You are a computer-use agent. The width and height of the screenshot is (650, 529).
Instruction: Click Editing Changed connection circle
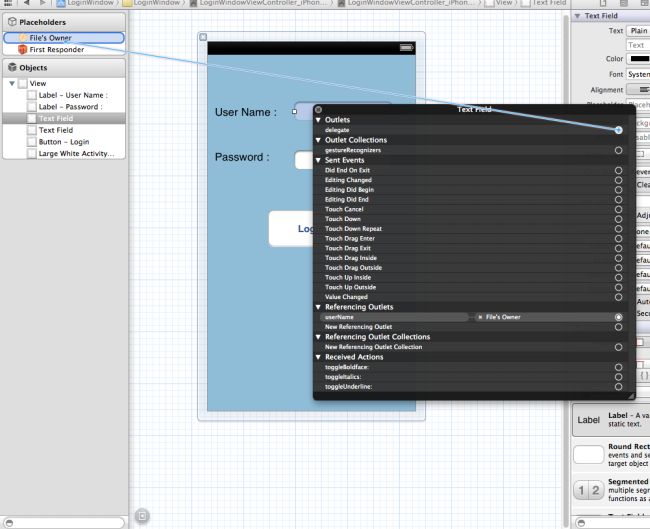pyautogui.click(x=618, y=180)
